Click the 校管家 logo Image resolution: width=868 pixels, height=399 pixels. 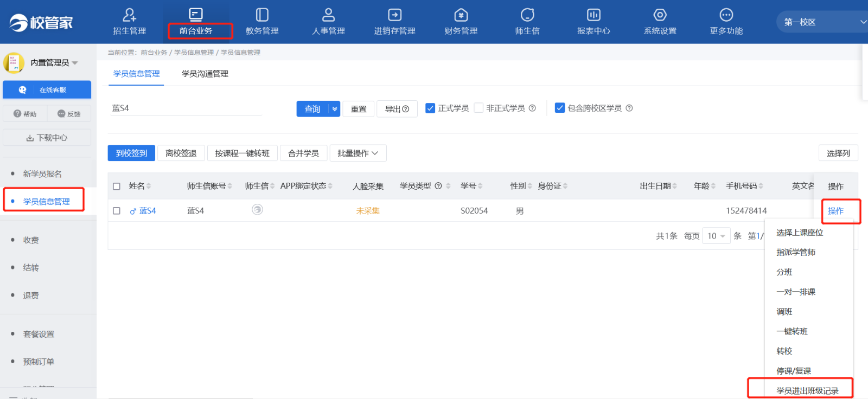tap(41, 22)
